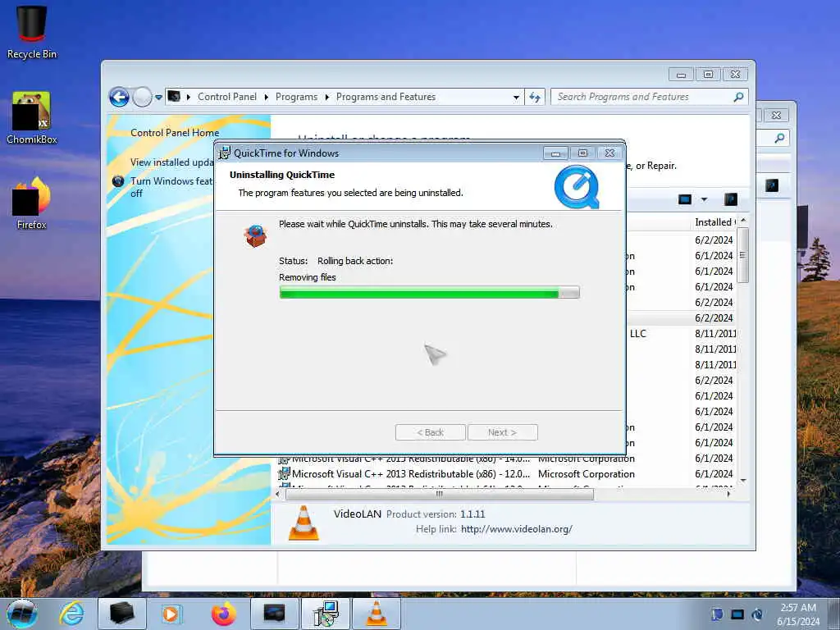This screenshot has width=840, height=630.
Task: Click the Back arrow in Programs and Features
Action: [x=119, y=97]
